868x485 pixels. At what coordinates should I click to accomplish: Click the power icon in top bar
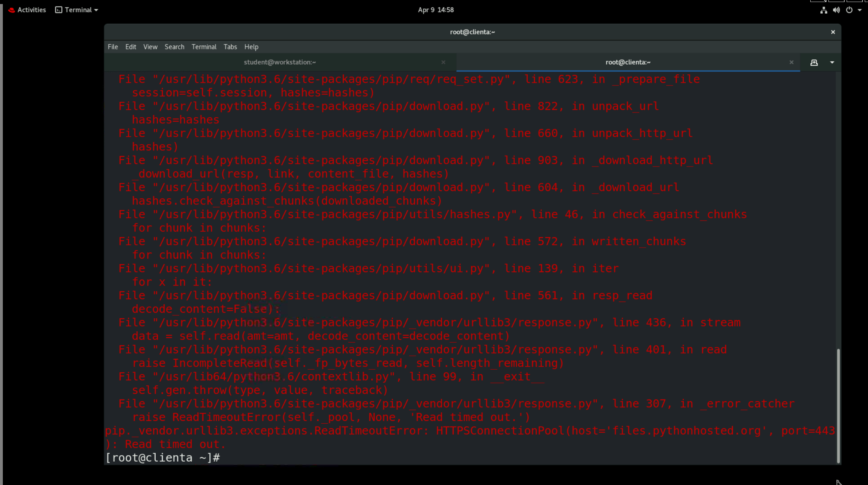click(849, 10)
